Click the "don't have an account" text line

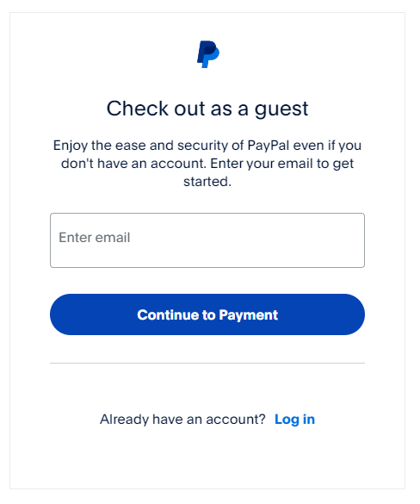tap(134, 165)
